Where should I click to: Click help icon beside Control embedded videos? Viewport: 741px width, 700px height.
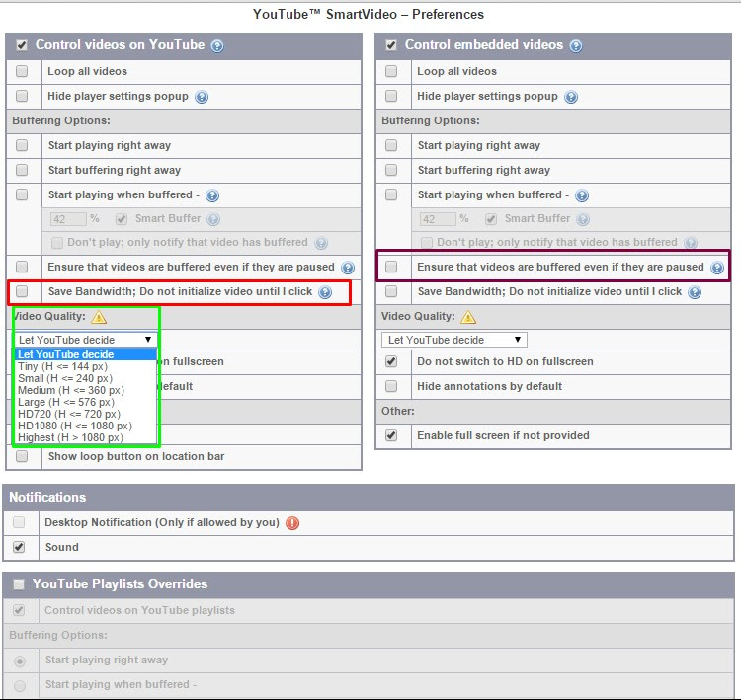click(x=576, y=45)
